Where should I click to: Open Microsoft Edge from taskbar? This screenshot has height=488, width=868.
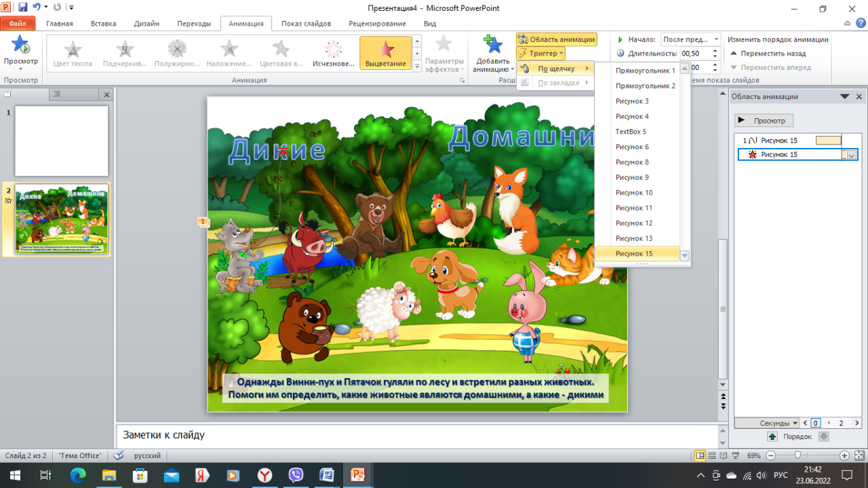tap(78, 474)
